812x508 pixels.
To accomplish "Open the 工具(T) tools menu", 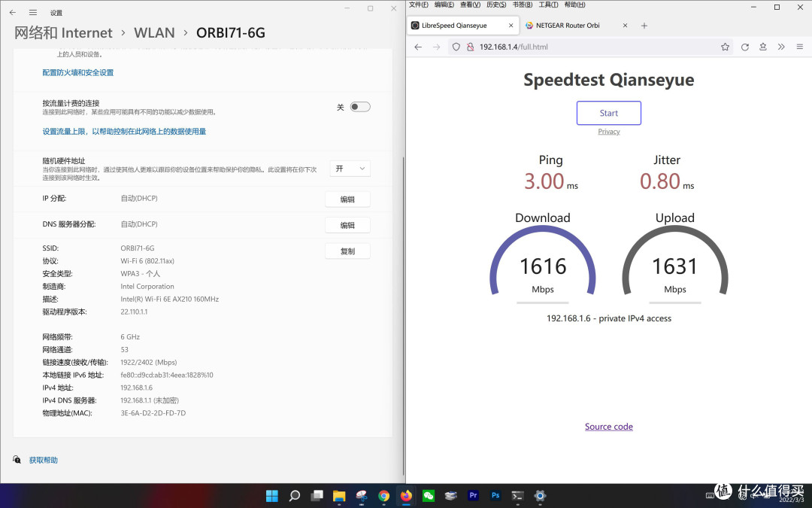I will (549, 5).
